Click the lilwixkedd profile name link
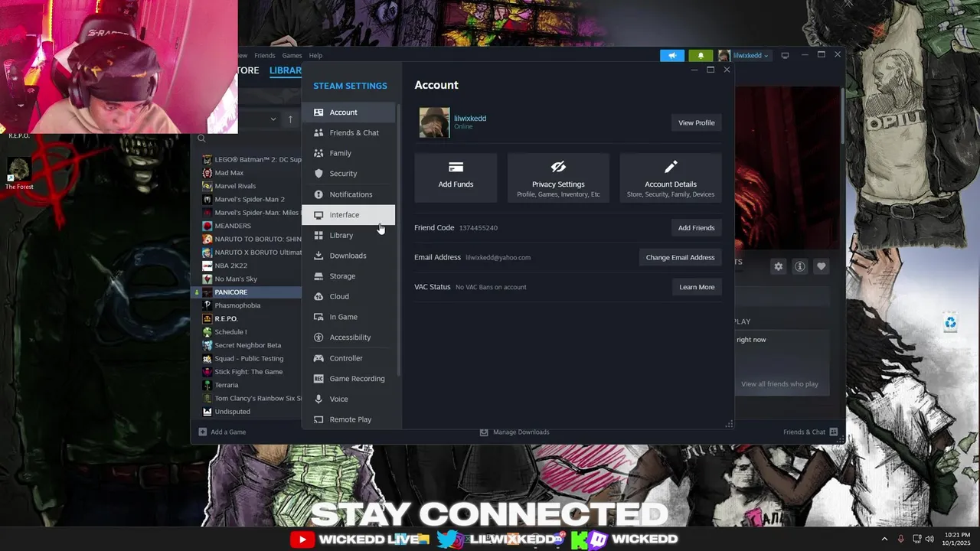This screenshot has height=551, width=980. pyautogui.click(x=470, y=119)
